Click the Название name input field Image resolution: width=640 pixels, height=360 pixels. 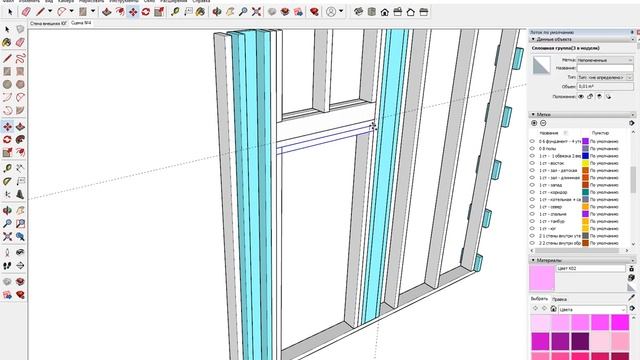pyautogui.click(x=605, y=69)
